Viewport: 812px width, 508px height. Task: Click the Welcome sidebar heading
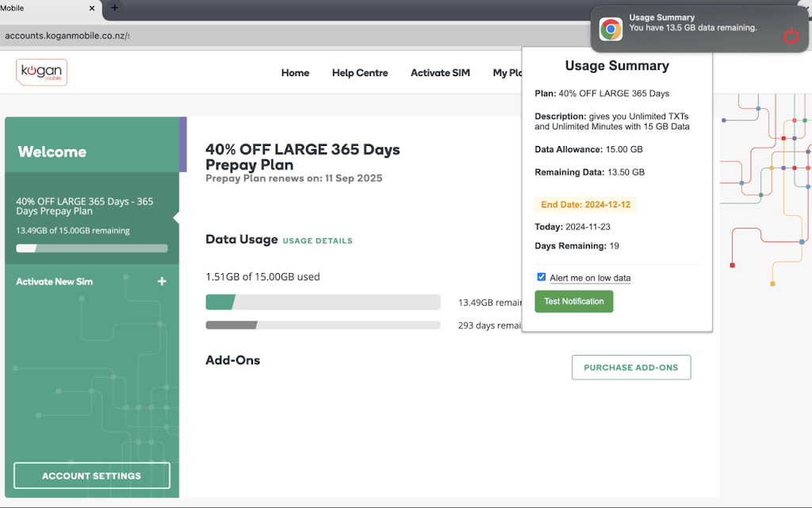(52, 152)
